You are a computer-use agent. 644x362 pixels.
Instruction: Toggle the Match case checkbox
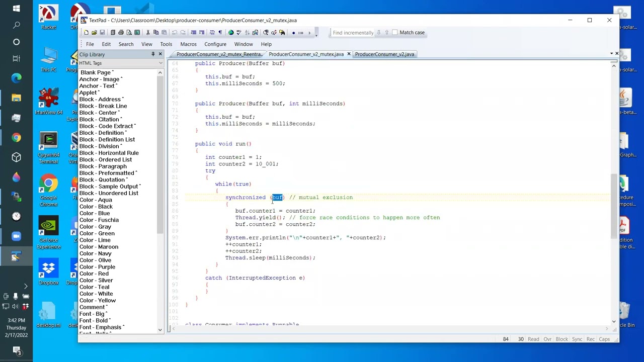[x=395, y=33]
